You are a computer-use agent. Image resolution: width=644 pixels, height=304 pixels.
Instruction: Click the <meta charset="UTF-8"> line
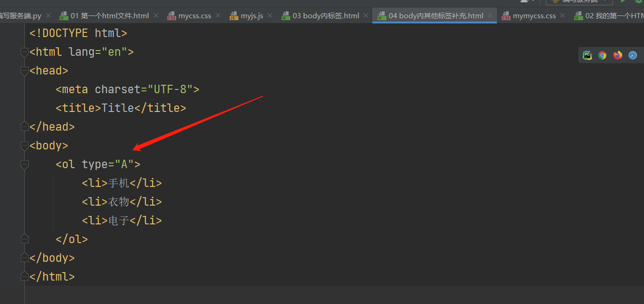[x=127, y=89]
